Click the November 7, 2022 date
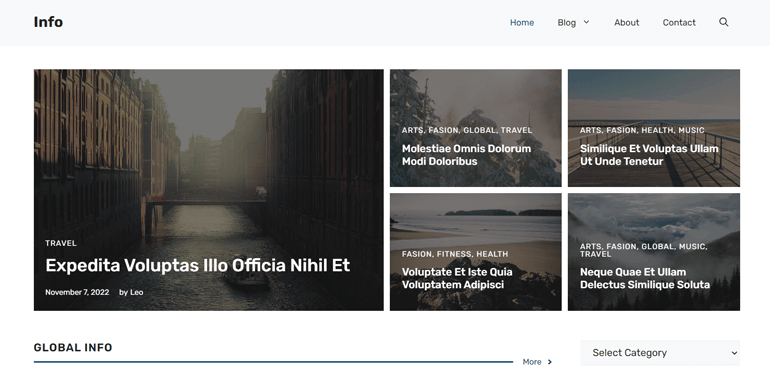 pos(77,292)
